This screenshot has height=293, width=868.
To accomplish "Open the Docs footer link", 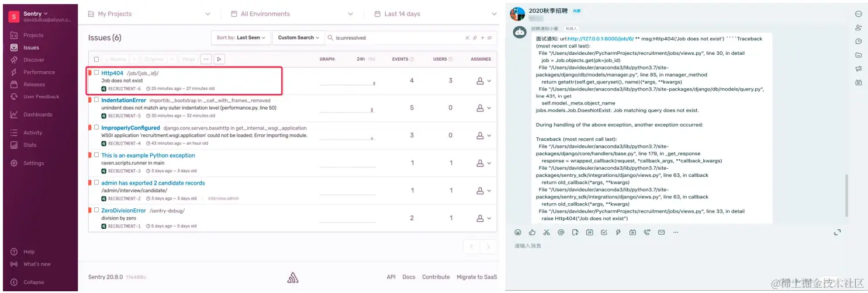I will point(409,277).
